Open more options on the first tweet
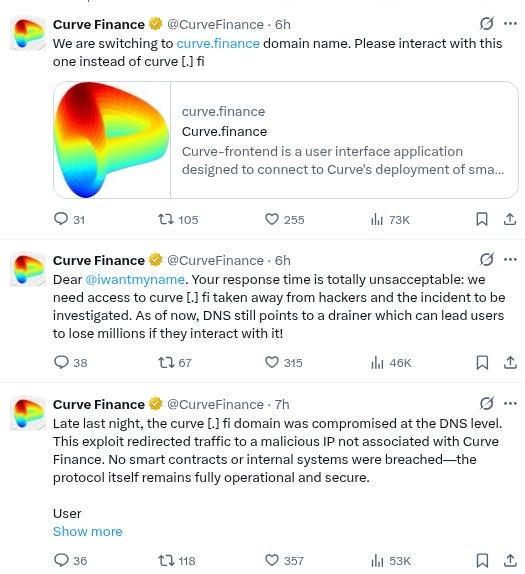Viewport: 525px width, 574px height. [510, 24]
